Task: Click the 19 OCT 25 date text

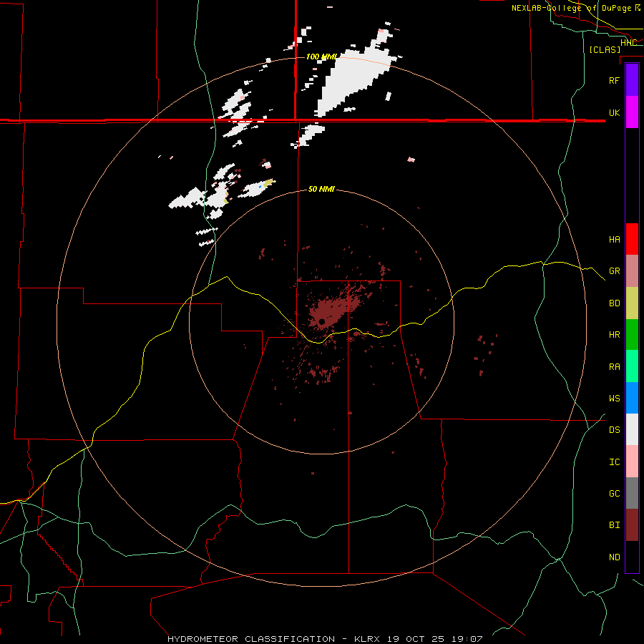Action: click(415, 639)
